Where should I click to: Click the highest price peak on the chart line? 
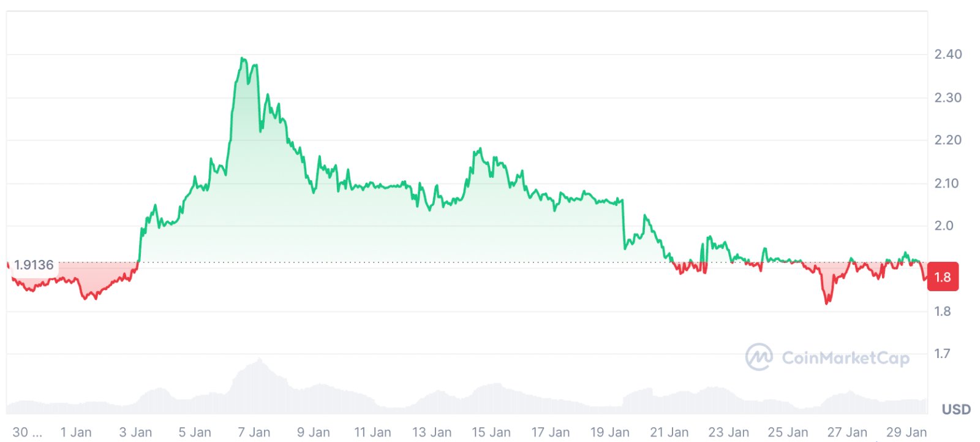243,59
